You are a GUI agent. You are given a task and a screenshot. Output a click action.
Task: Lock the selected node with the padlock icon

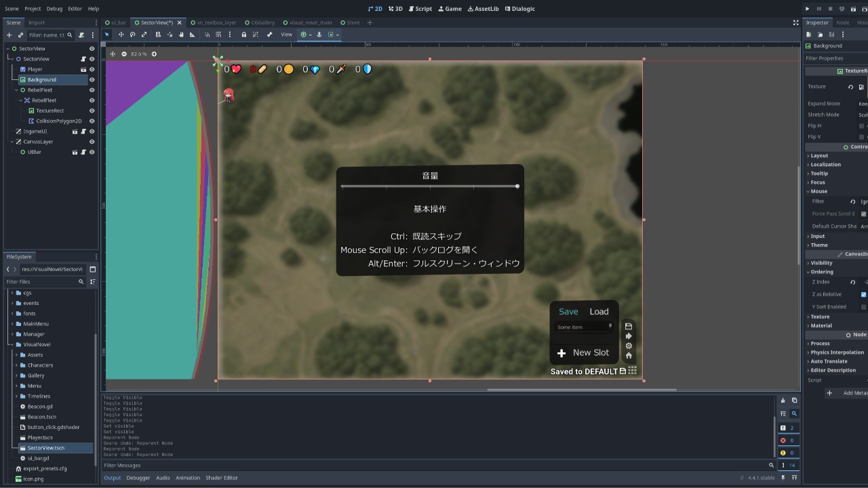tap(244, 35)
